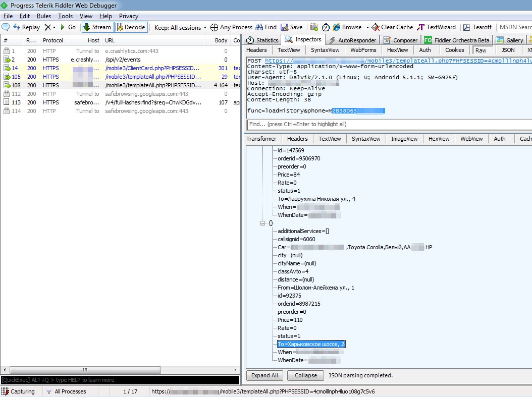Open the Remove sessions dropdown arrow
Image resolution: width=532 pixels, height=397 pixels.
coord(55,27)
